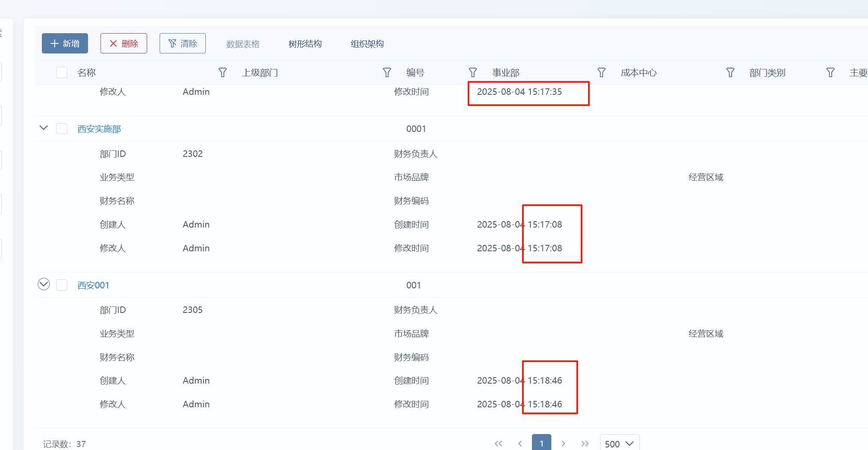The image size is (868, 450).
Task: Collapse the 西安实施部 row details
Action: pyautogui.click(x=44, y=128)
